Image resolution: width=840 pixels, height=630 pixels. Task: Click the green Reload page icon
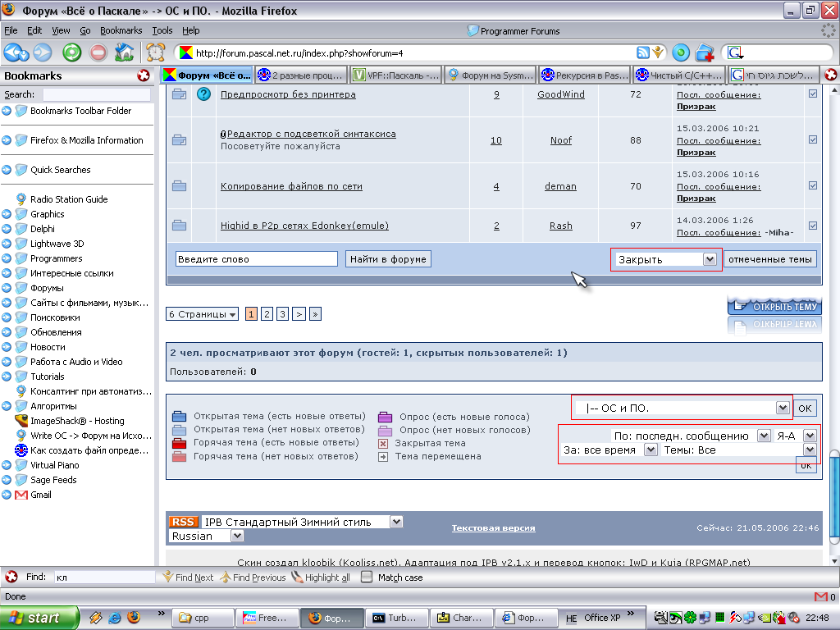[71, 52]
